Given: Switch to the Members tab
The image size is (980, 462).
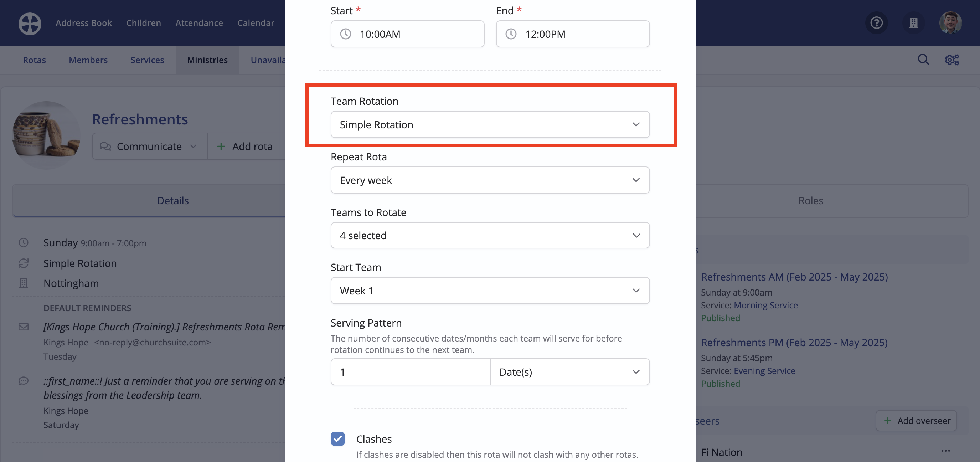Looking at the screenshot, I should point(88,60).
